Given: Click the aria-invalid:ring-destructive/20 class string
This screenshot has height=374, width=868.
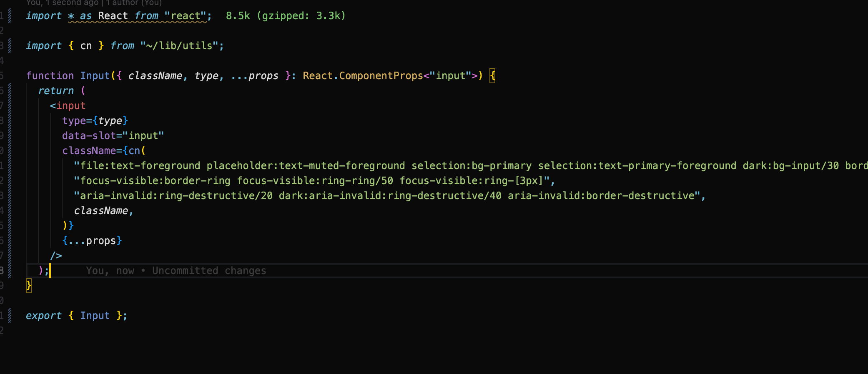Looking at the screenshot, I should (173, 196).
